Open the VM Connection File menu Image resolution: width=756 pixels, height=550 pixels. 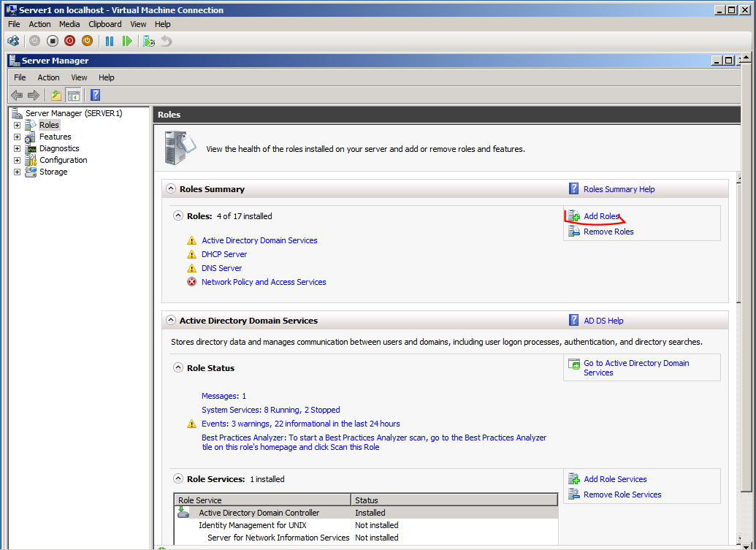coord(14,24)
